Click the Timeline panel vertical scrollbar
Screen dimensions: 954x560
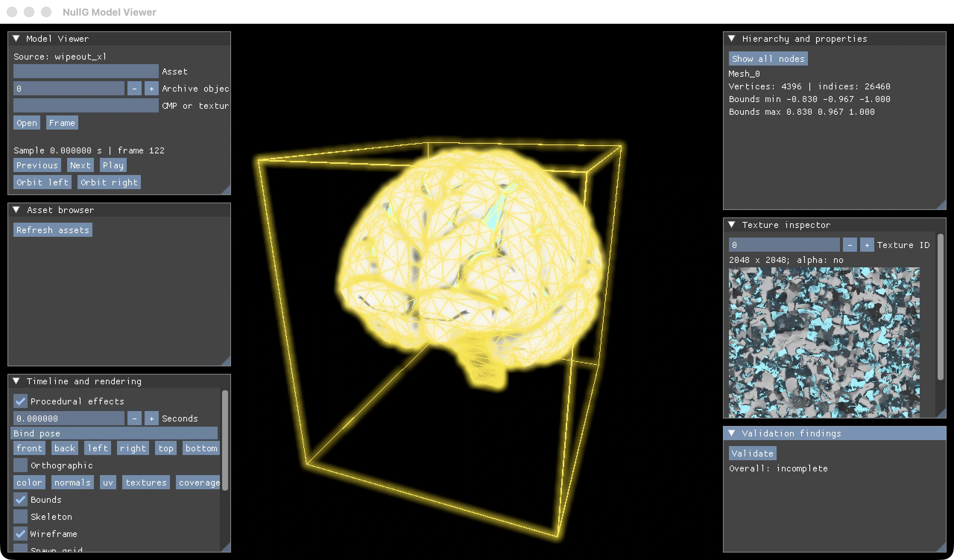pyautogui.click(x=225, y=440)
